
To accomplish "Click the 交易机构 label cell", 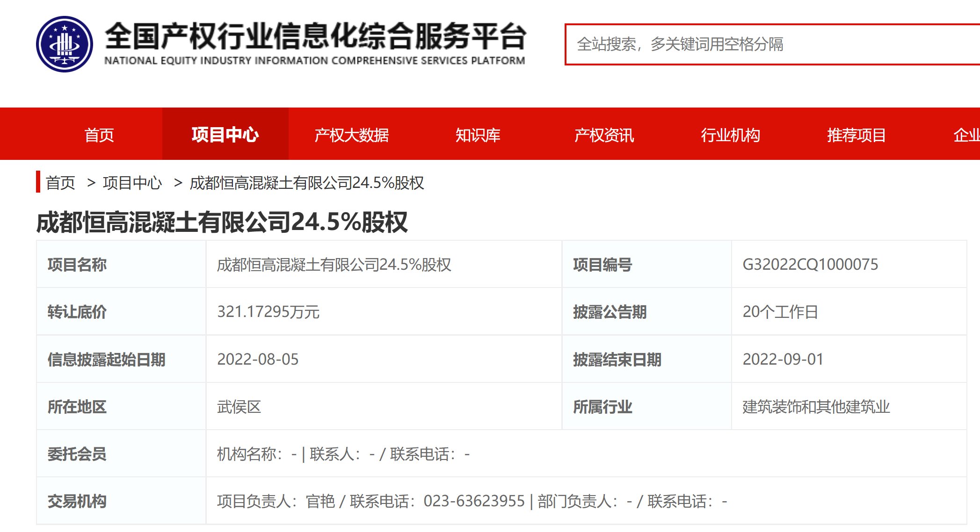I will tap(121, 501).
